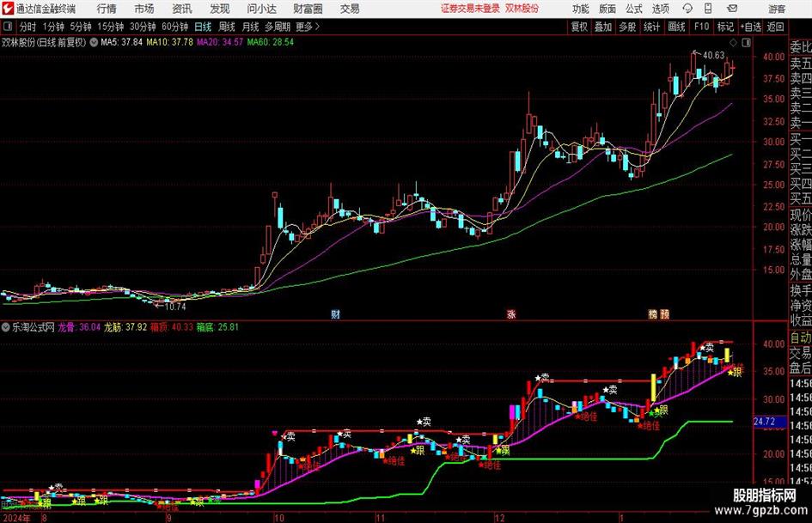
Task: Open the 画线 drawing tools
Action: pos(677,27)
